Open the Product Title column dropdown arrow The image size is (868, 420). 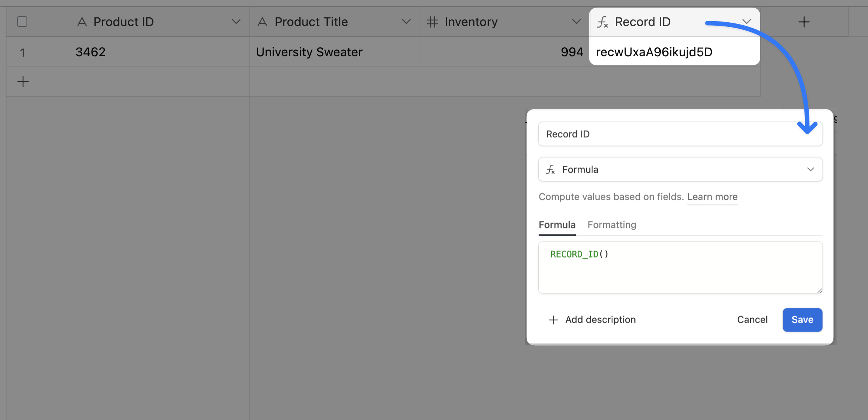point(406,22)
